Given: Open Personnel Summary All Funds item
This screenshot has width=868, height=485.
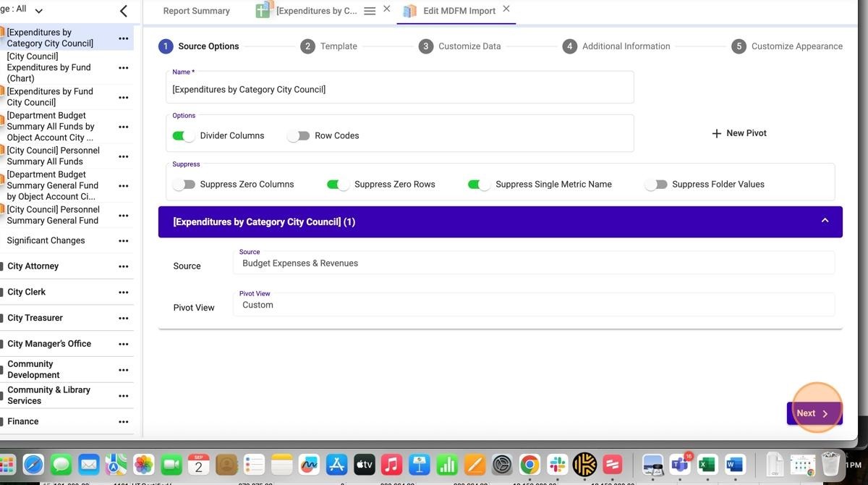Looking at the screenshot, I should 53,156.
